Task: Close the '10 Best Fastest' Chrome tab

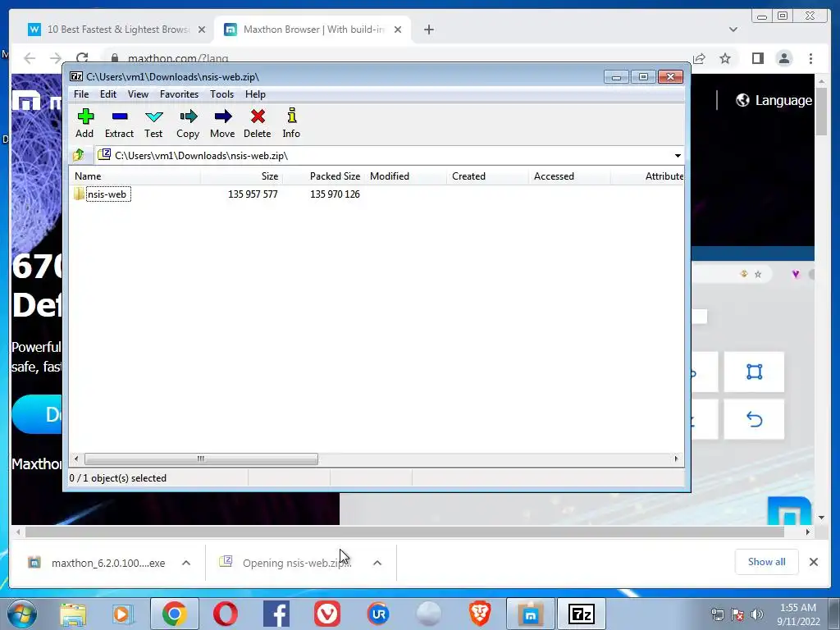Action: [x=202, y=30]
